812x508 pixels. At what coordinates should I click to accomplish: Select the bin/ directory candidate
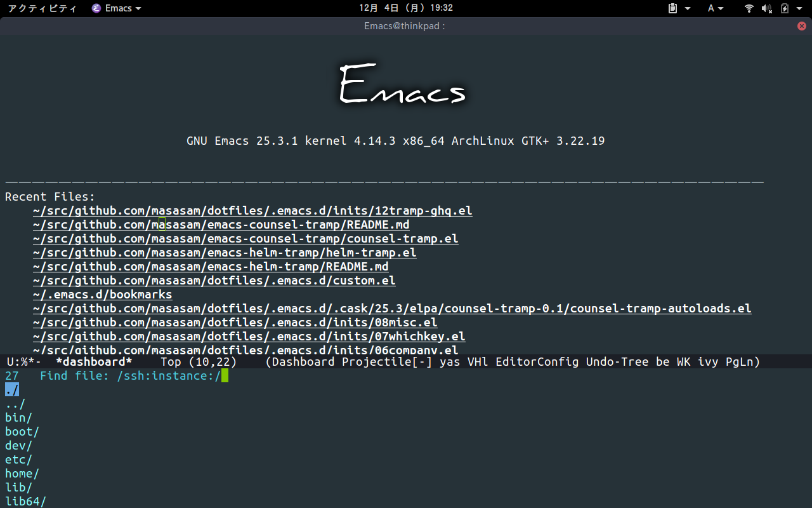pos(19,418)
